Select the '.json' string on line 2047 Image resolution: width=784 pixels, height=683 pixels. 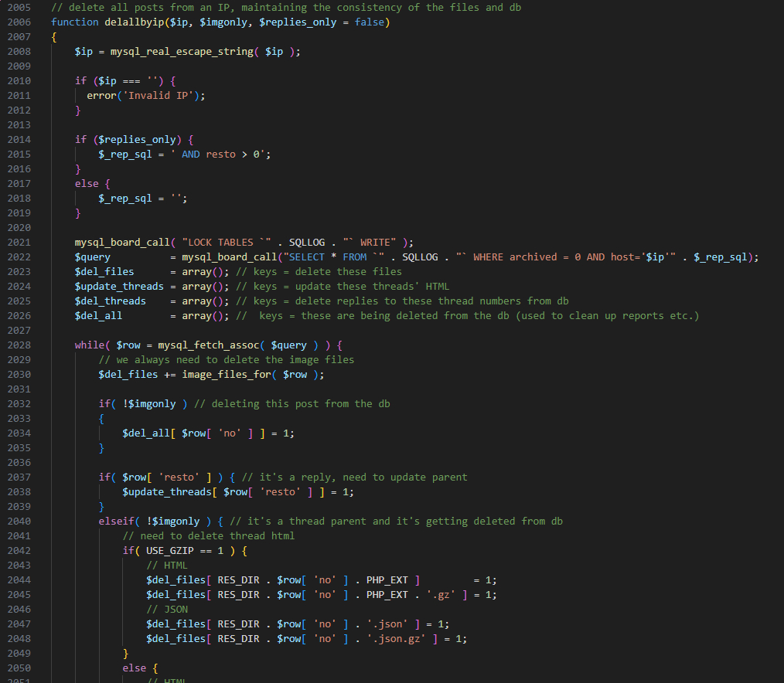click(x=387, y=624)
